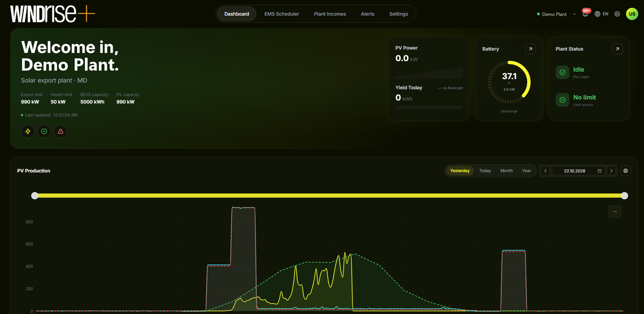Click the minus button on the chart
This screenshot has width=644, height=314.
(x=615, y=212)
